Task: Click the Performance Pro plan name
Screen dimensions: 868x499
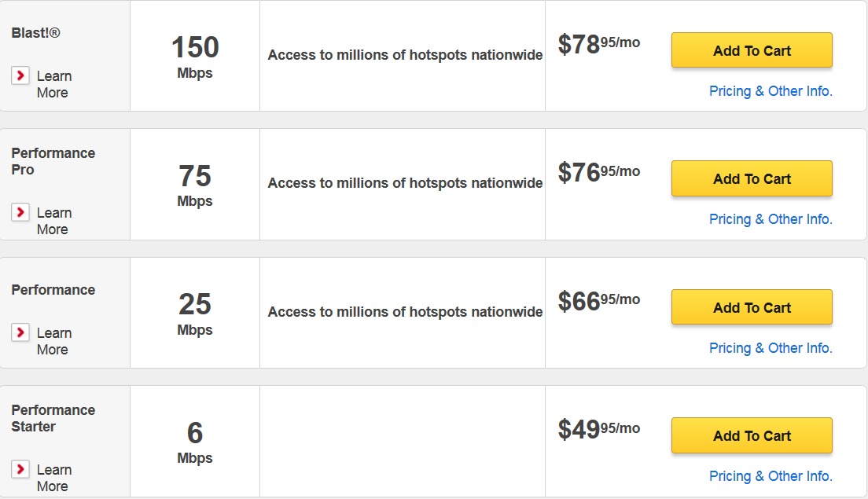Action: click(53, 161)
